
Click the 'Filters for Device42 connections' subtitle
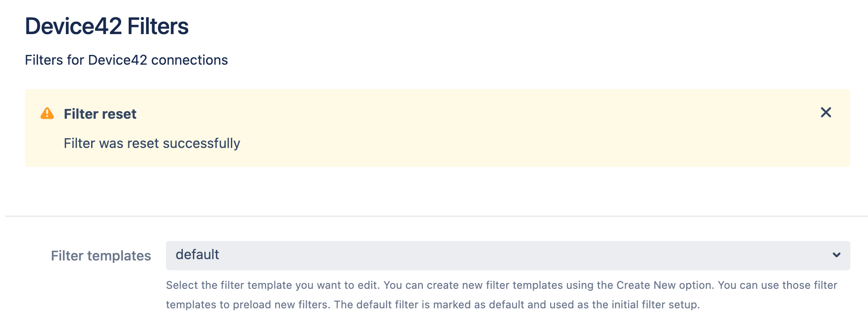click(x=126, y=60)
